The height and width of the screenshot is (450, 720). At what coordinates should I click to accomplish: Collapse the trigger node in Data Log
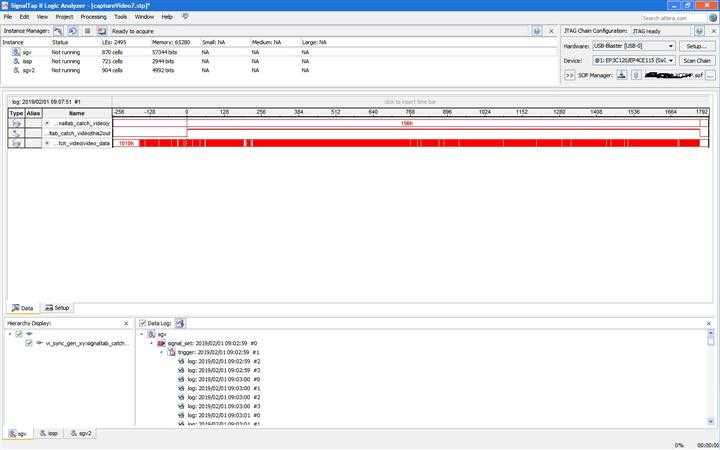pos(162,352)
